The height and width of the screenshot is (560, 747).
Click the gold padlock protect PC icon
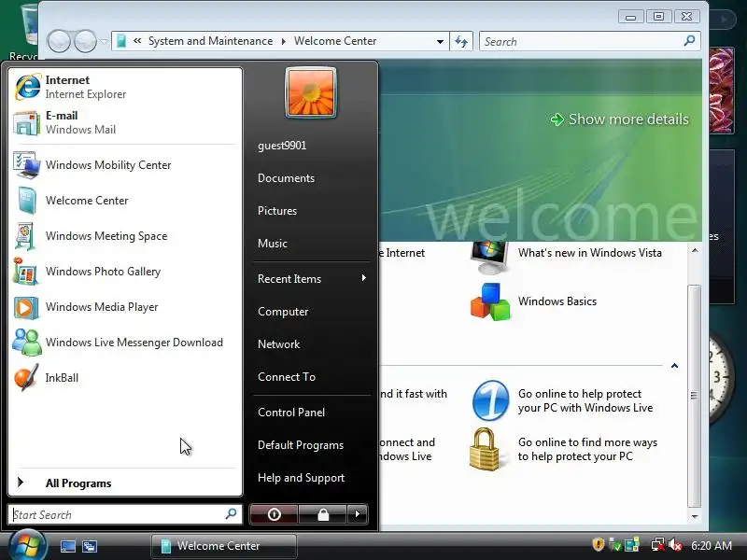(484, 449)
